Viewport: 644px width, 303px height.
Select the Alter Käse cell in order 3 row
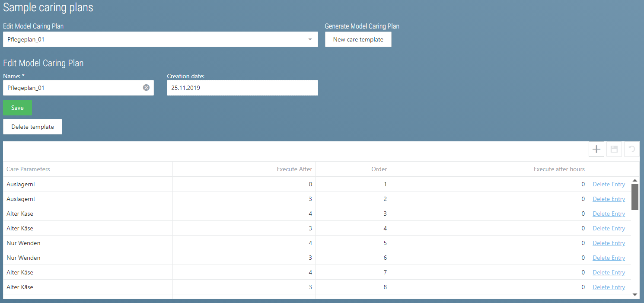click(20, 214)
